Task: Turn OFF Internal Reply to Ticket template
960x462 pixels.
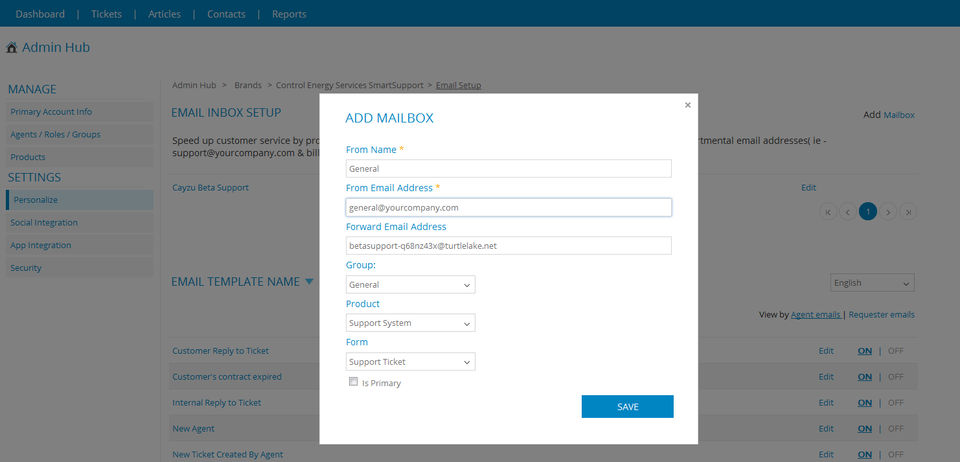Action: click(895, 402)
